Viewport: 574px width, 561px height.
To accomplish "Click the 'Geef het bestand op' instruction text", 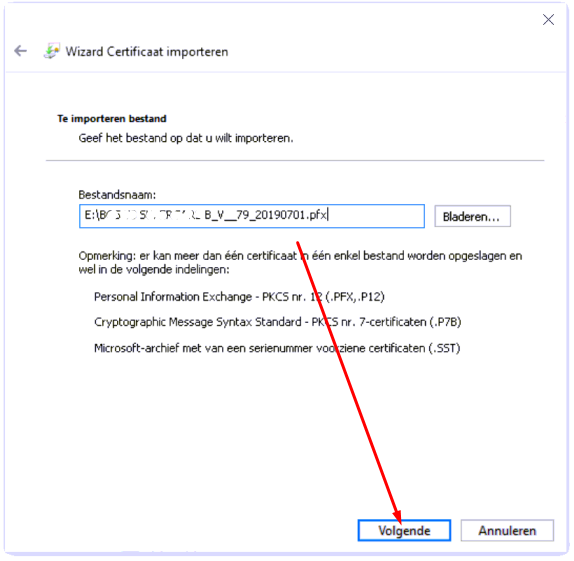I will click(x=186, y=138).
